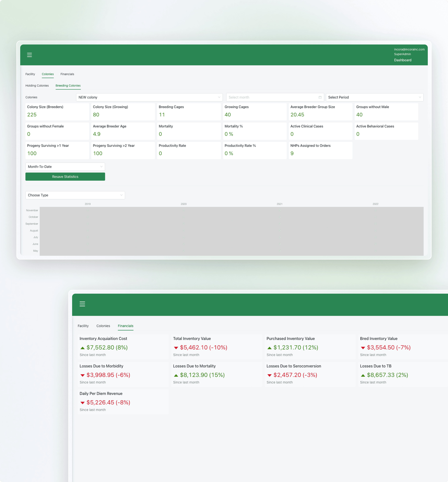Click Losses Due to TB title
This screenshot has width=448, height=482.
375,366
